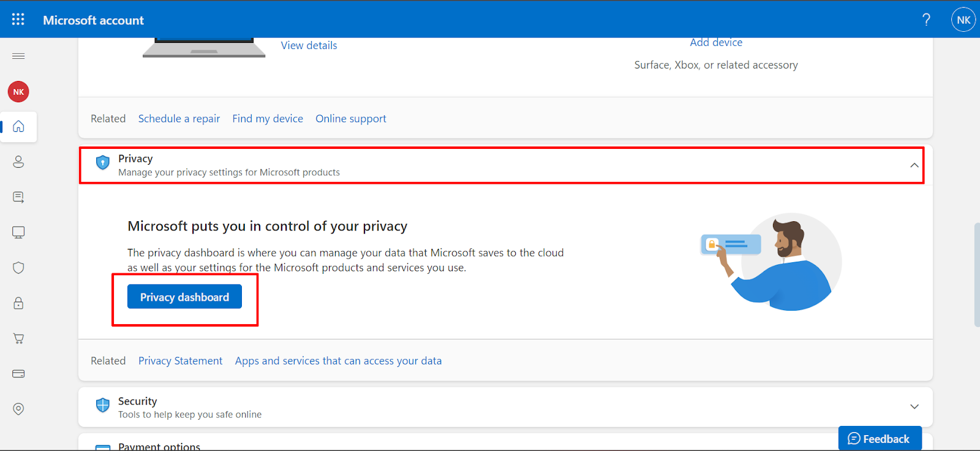Click 'Manage your privacy settings' subtitle text
This screenshot has width=980, height=451.
[229, 173]
